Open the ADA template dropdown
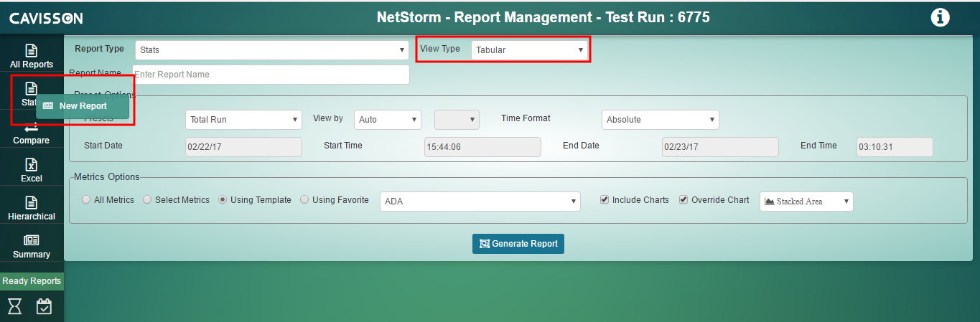 pos(480,202)
